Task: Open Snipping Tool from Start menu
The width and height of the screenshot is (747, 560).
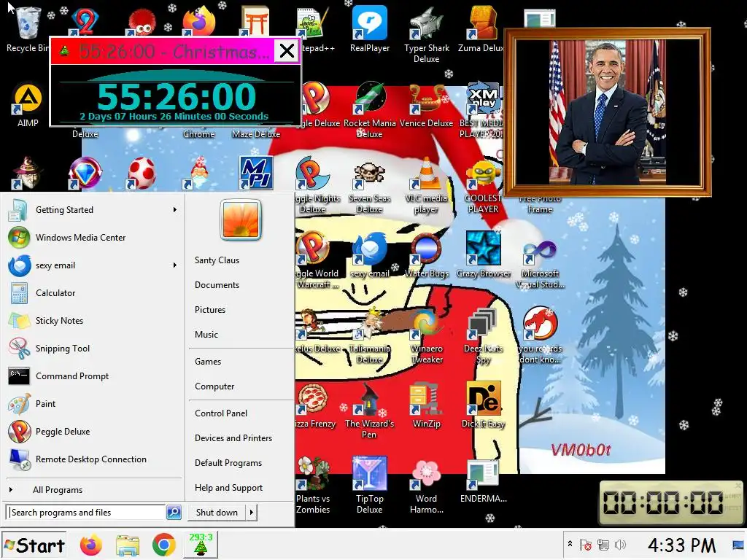Action: (x=93, y=348)
